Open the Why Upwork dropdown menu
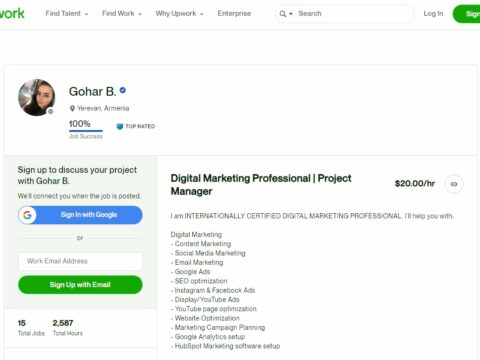The height and width of the screenshot is (360, 480). [179, 14]
